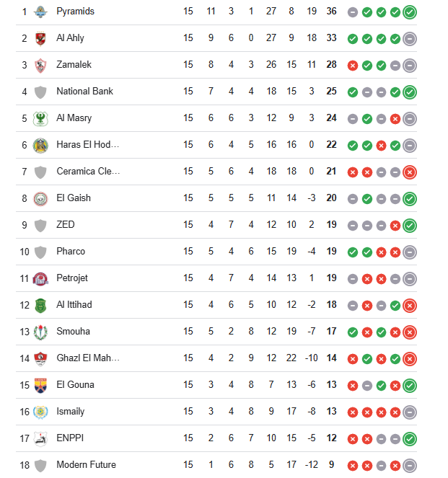Image resolution: width=448 pixels, height=478 pixels.
Task: Open the National Bank team page
Action: 84,92
